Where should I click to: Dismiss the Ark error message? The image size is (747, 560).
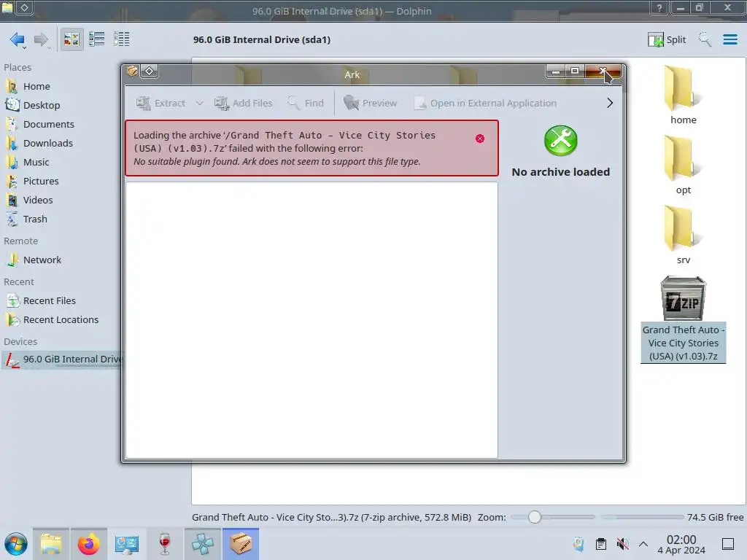(480, 139)
